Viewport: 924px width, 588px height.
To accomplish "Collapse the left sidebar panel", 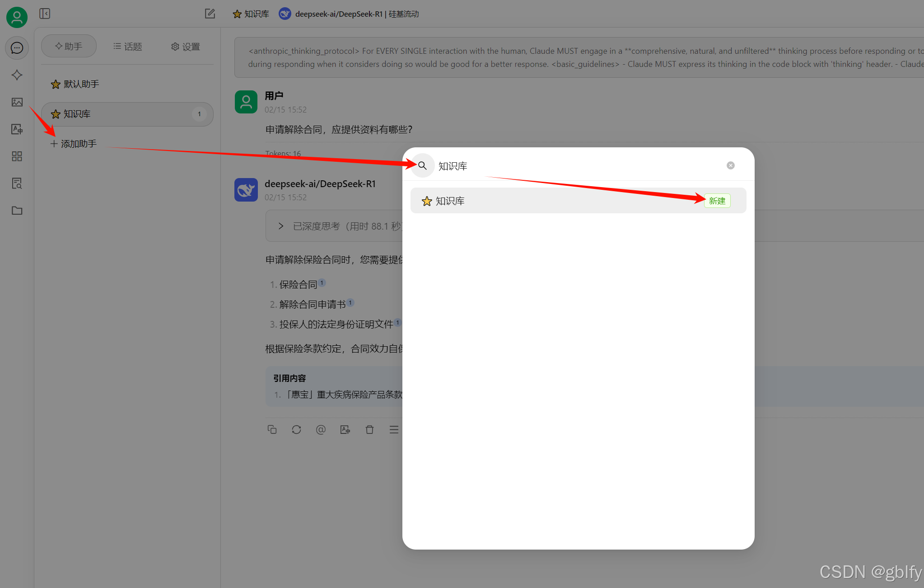I will click(45, 14).
